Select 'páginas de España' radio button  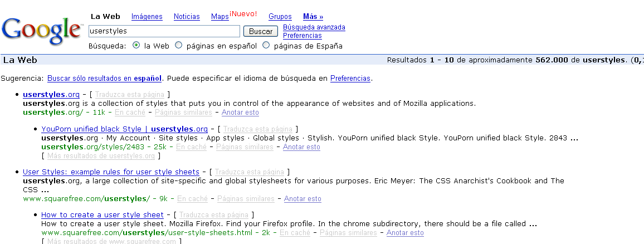pos(266,45)
